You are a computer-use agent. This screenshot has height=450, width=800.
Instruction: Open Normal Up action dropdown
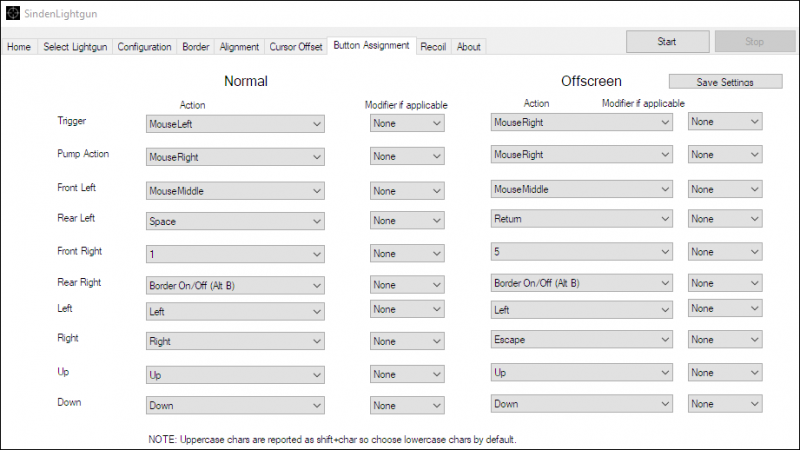pos(235,375)
